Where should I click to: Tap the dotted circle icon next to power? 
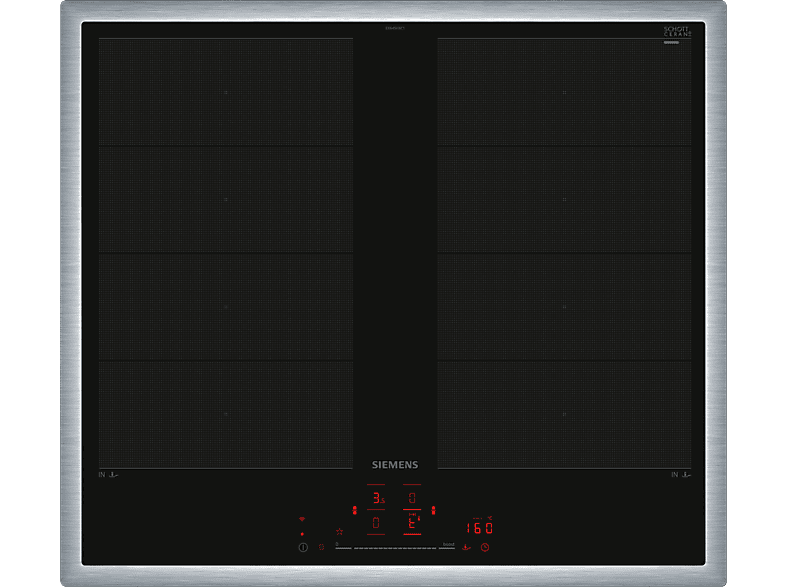point(321,547)
